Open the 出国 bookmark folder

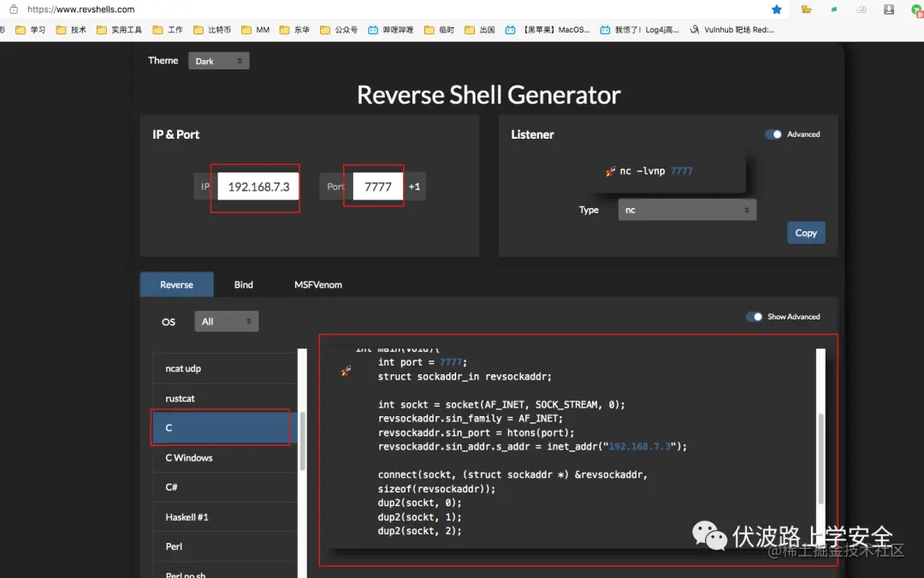480,29
